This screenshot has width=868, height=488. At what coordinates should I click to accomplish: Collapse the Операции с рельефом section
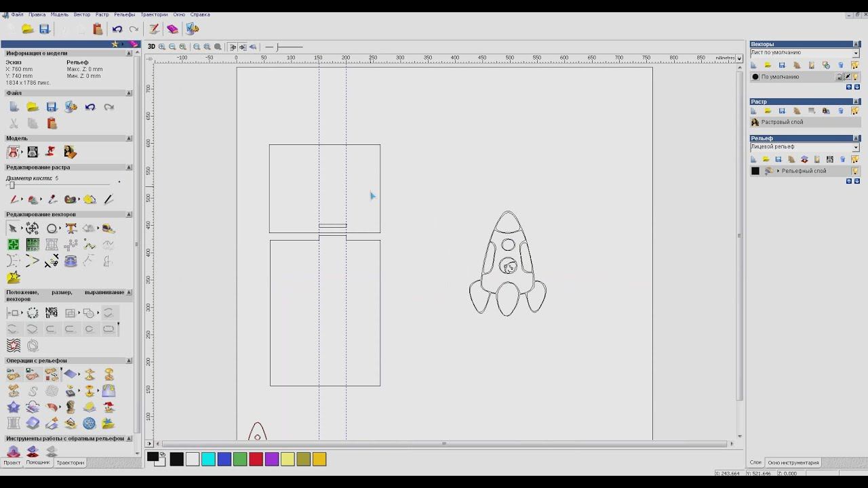pos(129,361)
